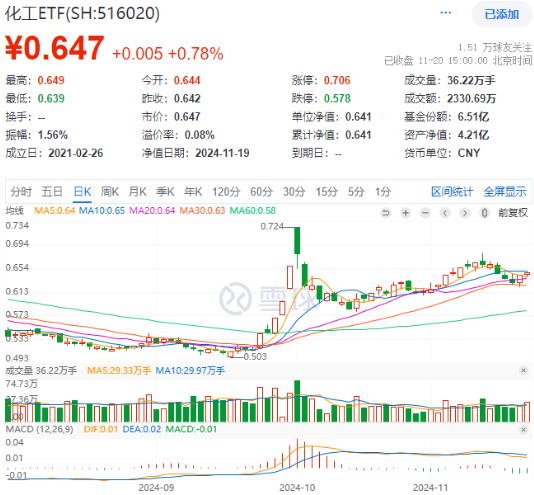Close the 成交量 volume panel
534x495 pixels.
(x=523, y=371)
